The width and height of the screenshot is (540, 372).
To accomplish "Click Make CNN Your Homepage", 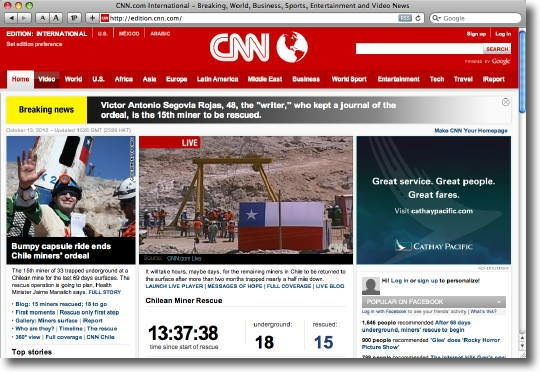I will tap(471, 131).
